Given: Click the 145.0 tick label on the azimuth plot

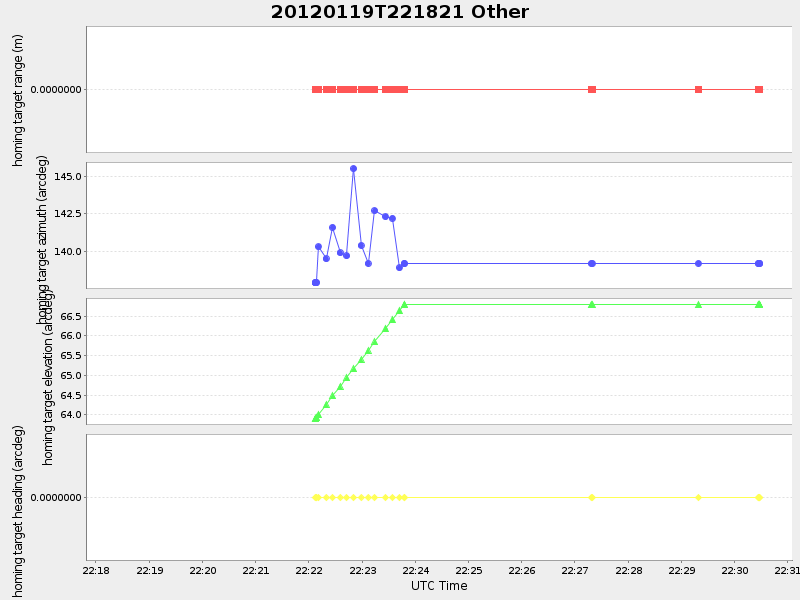Looking at the screenshot, I should 67,177.
